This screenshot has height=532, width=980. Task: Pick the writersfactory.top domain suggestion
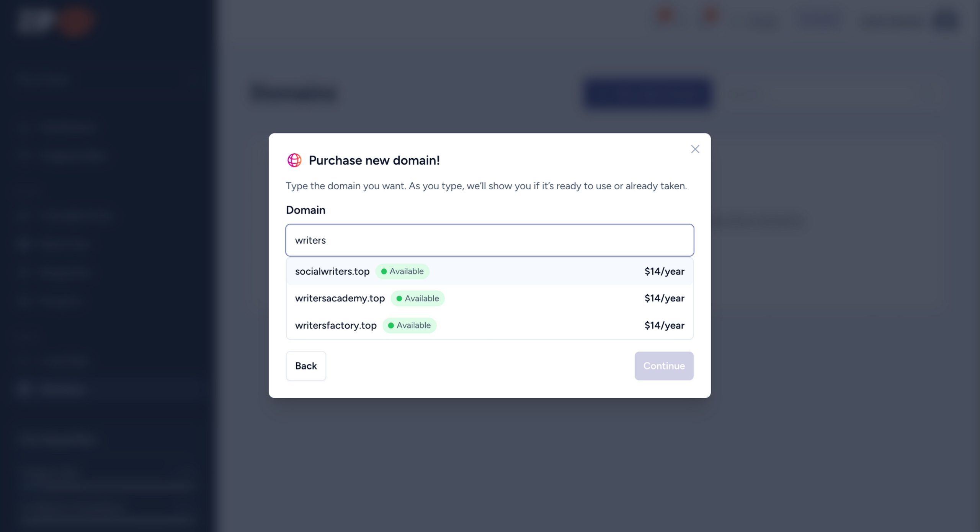point(336,325)
